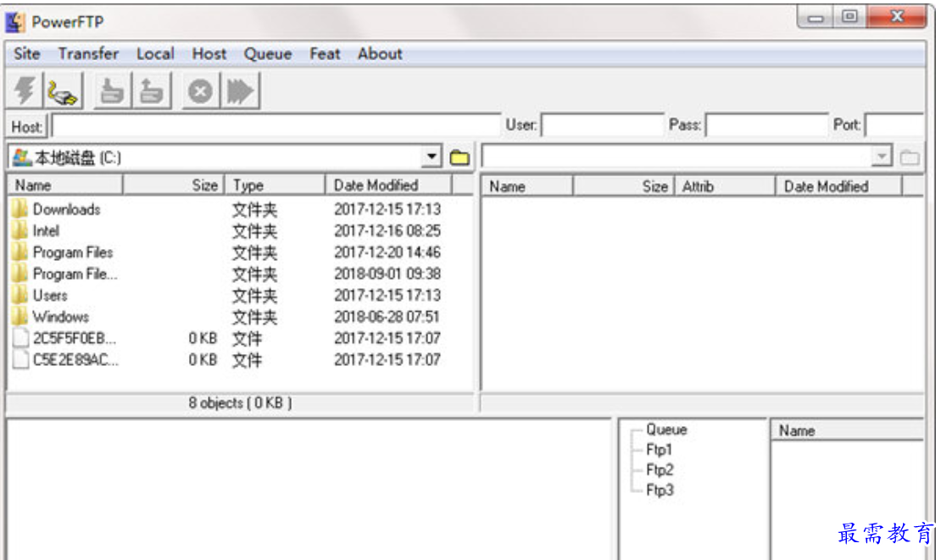Image resolution: width=941 pixels, height=560 pixels.
Task: Click date 2017-12-16 08:25 in Intel row
Action: 387,230
